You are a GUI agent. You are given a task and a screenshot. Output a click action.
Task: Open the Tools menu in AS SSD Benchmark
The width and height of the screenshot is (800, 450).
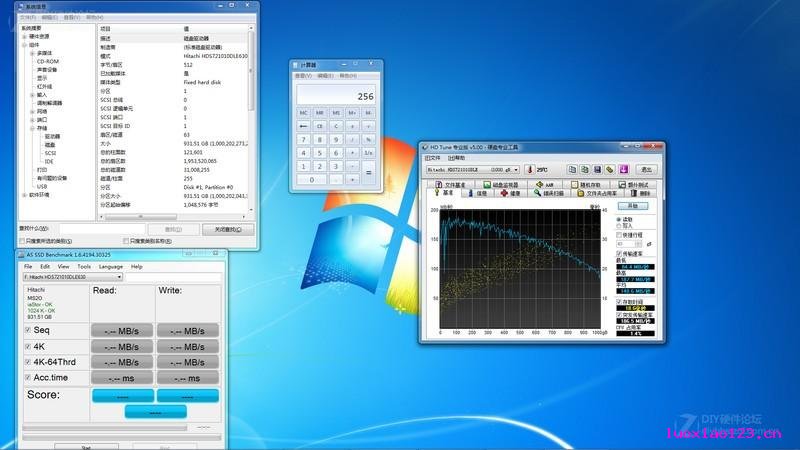(84, 266)
